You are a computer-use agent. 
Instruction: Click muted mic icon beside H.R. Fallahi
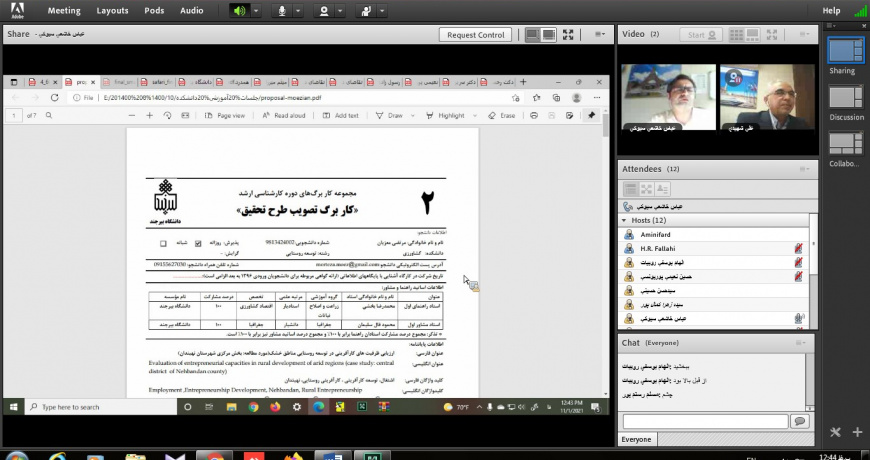(x=798, y=249)
